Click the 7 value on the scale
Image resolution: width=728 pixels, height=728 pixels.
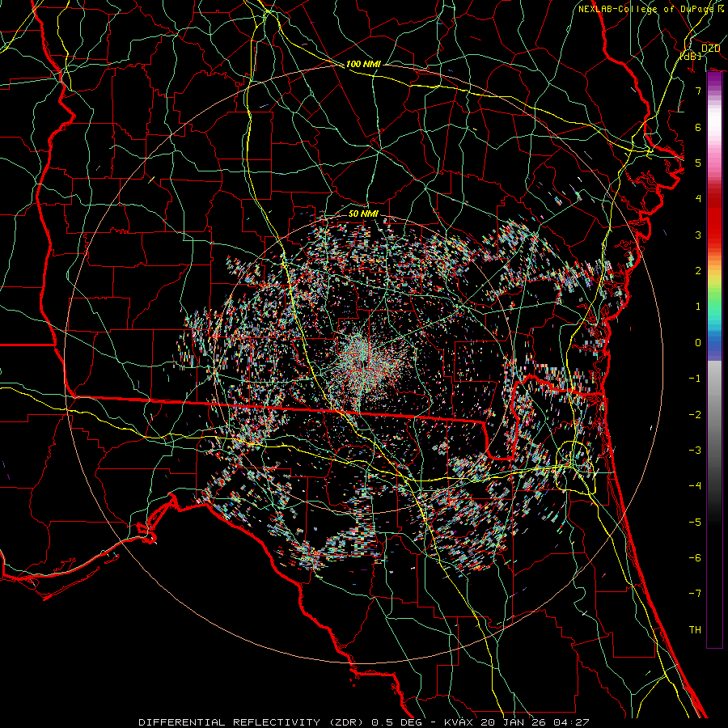click(698, 91)
